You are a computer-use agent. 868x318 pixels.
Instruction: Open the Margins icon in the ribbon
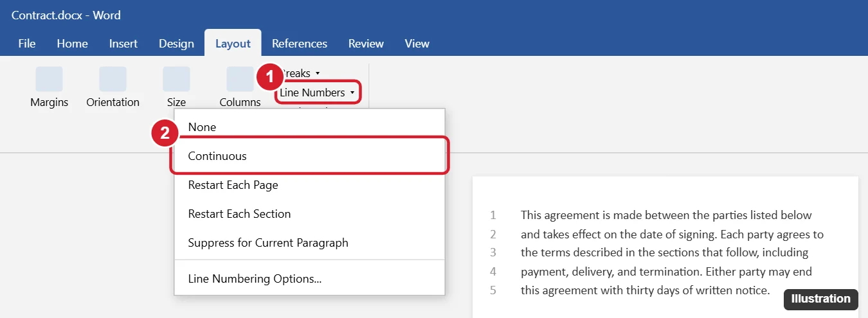pos(49,79)
